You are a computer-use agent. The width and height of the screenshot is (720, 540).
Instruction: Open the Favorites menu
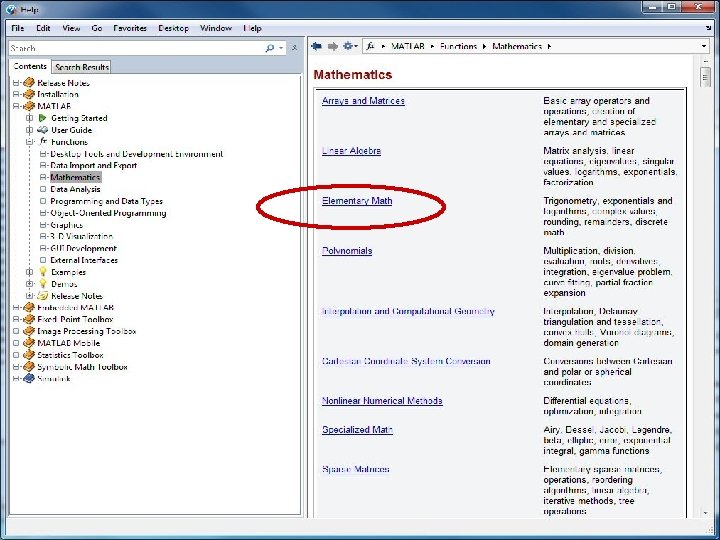[x=130, y=28]
